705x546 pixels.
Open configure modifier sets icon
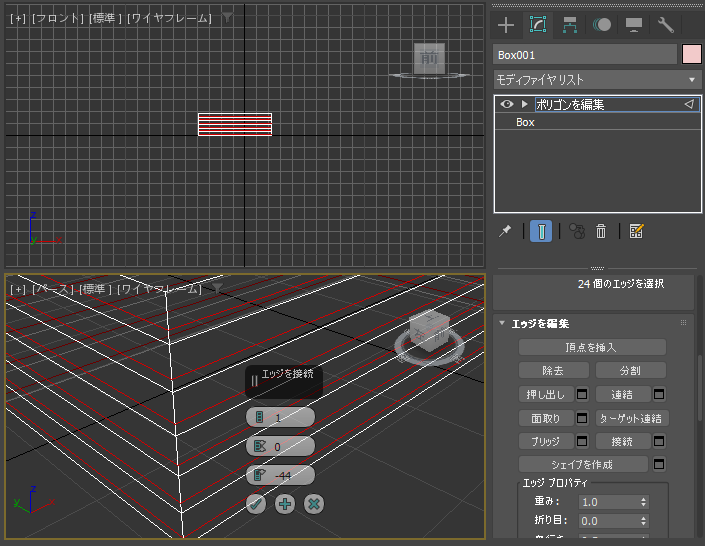coord(636,231)
